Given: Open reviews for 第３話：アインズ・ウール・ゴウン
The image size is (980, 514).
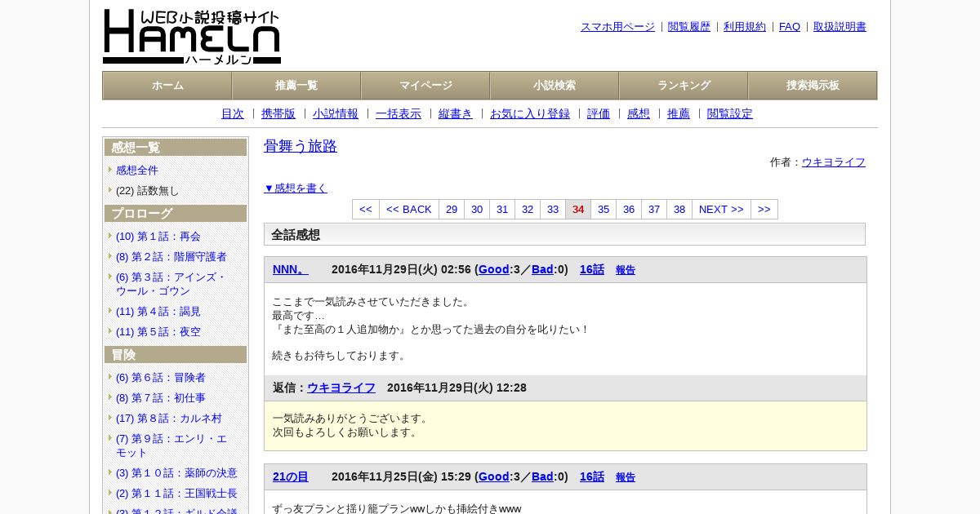Looking at the screenshot, I should 171,284.
